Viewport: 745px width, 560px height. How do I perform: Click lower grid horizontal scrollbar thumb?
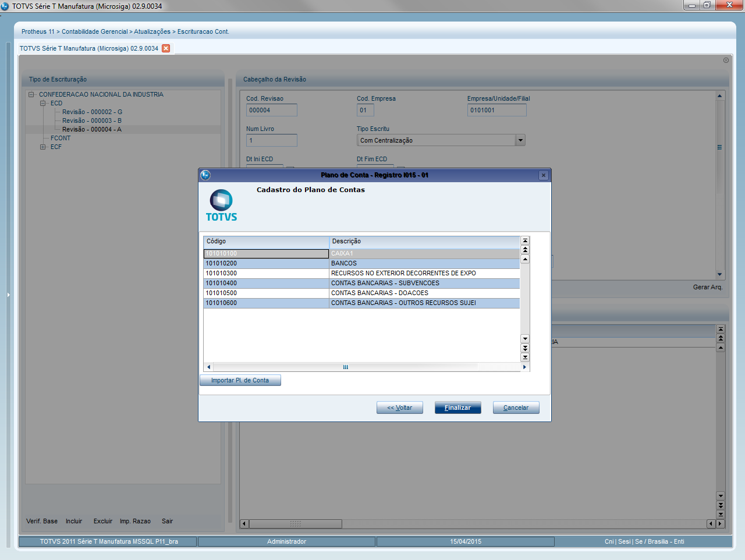[x=296, y=524]
